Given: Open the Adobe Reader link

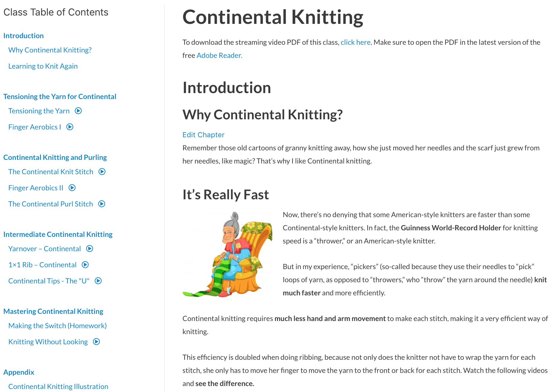Looking at the screenshot, I should tap(219, 55).
